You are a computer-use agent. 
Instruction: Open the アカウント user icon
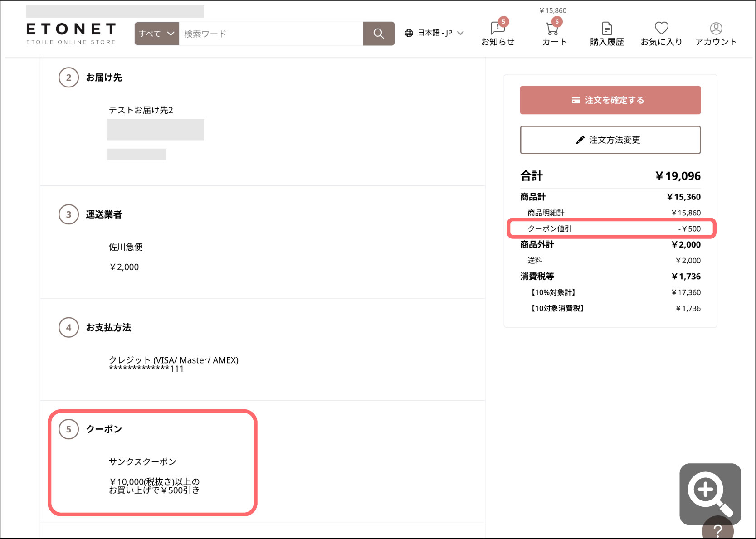[716, 29]
